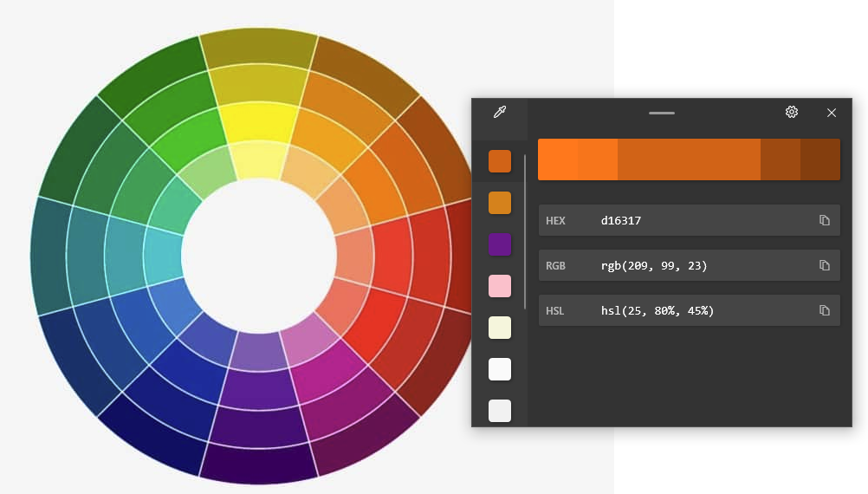Click the central orange segment of gradient bar
The width and height of the screenshot is (868, 494).
pos(689,159)
